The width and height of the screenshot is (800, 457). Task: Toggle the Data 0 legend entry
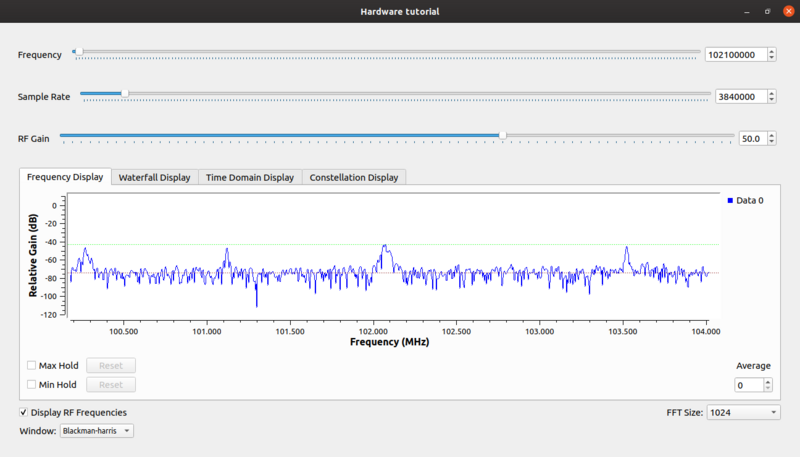point(745,200)
